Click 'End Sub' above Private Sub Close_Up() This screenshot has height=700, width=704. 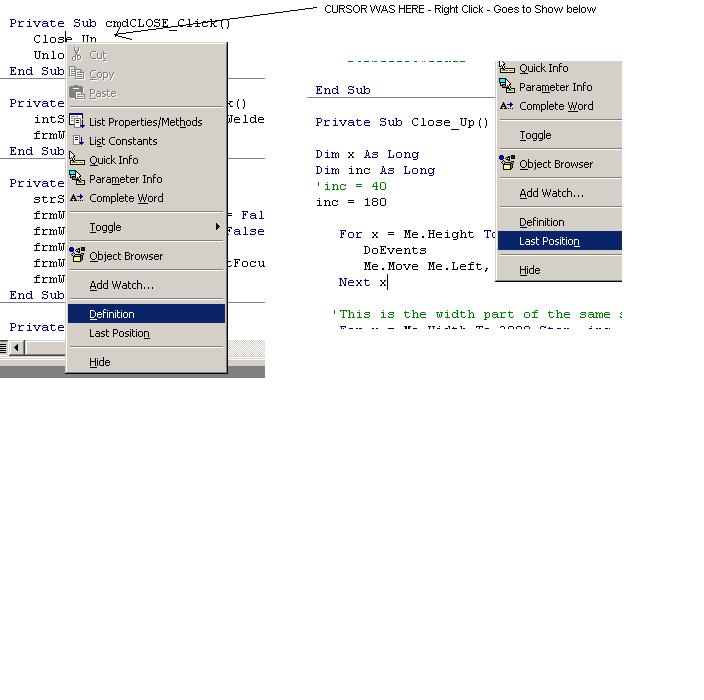(x=343, y=90)
